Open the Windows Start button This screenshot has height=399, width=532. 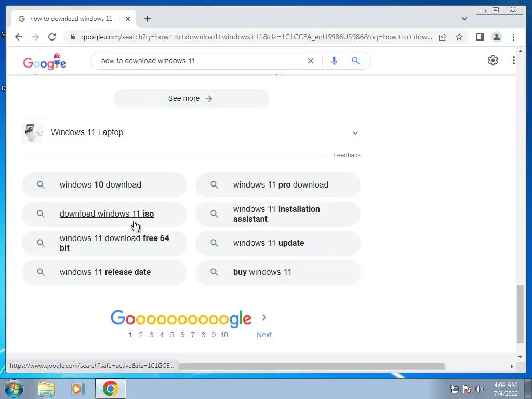(14, 389)
